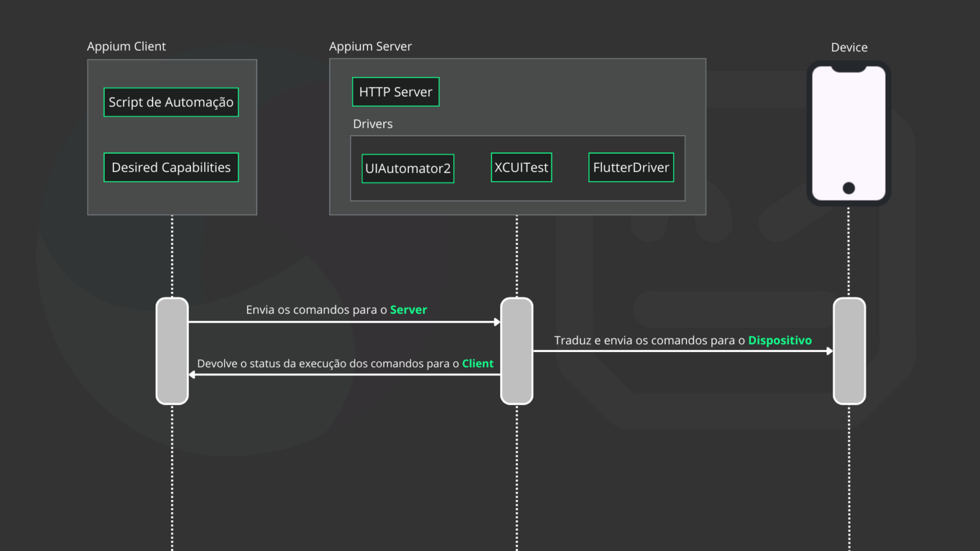
Task: Click the green Dispositivo label
Action: (x=780, y=340)
